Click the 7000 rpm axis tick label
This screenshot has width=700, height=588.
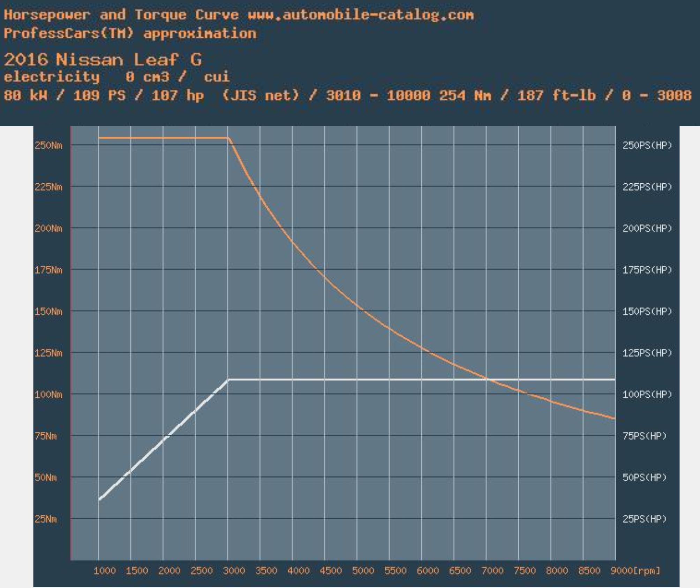(x=492, y=571)
